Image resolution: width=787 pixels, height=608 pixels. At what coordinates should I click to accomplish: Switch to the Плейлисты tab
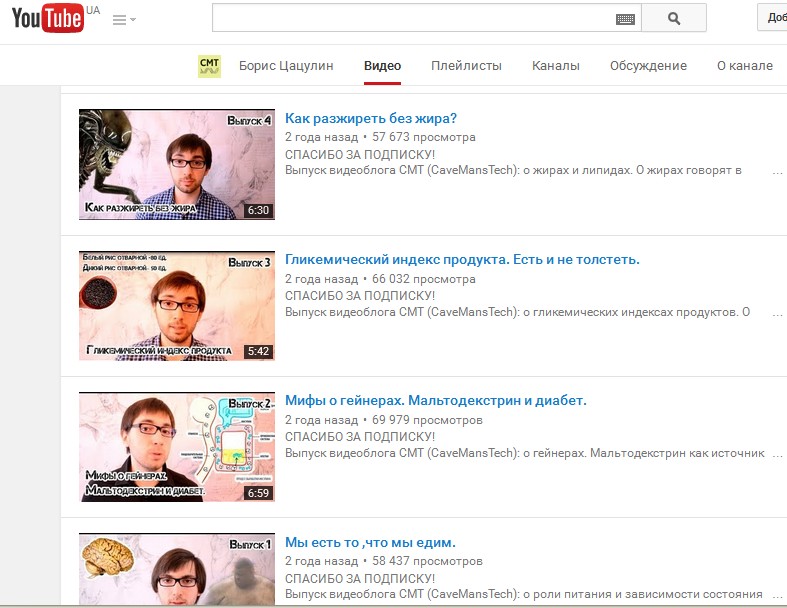(x=466, y=66)
